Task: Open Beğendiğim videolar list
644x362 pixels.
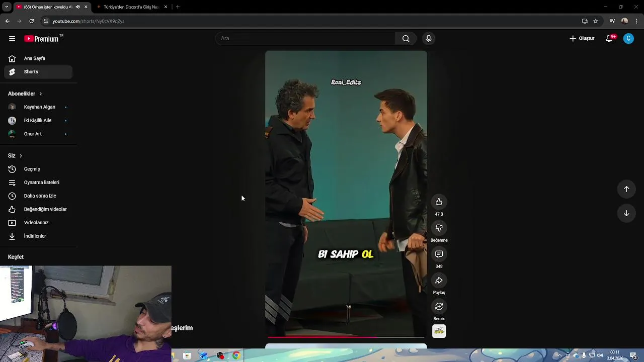Action: [38, 209]
